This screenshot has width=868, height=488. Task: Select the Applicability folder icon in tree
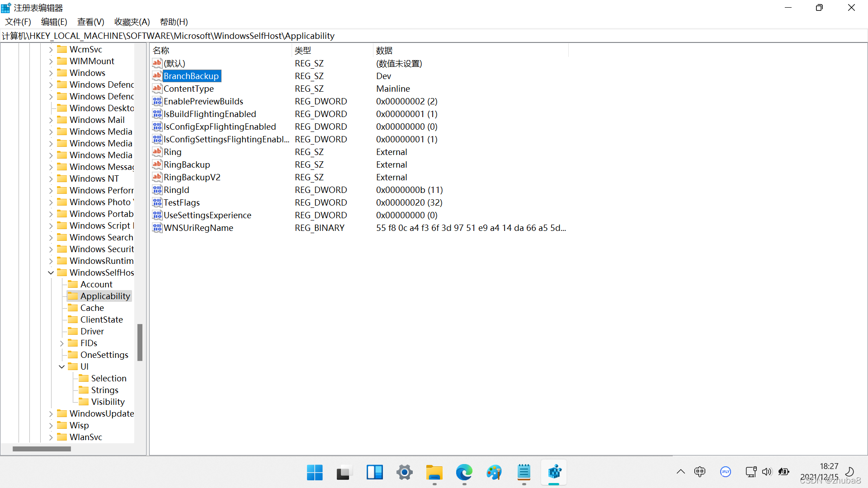pos(73,296)
